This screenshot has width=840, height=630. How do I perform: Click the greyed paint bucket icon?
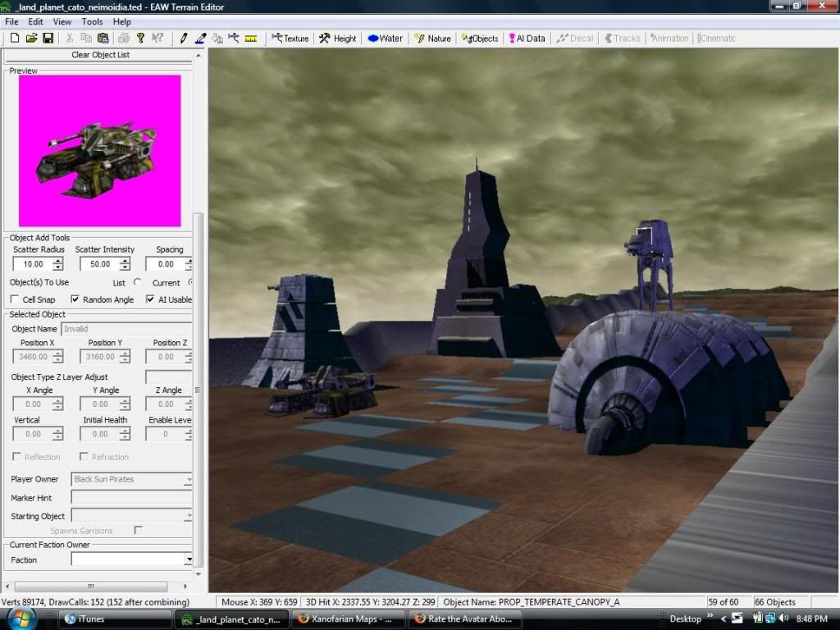point(217,38)
